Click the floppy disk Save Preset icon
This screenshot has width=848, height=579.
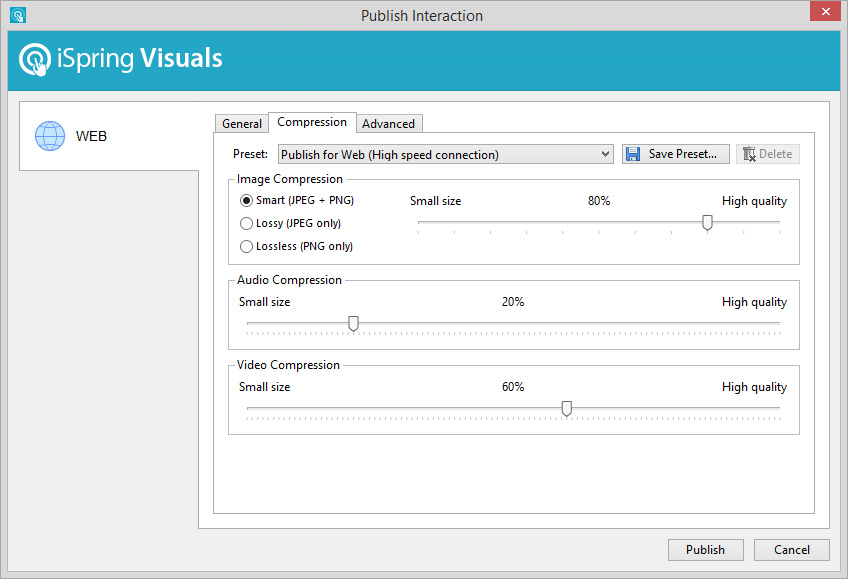633,154
